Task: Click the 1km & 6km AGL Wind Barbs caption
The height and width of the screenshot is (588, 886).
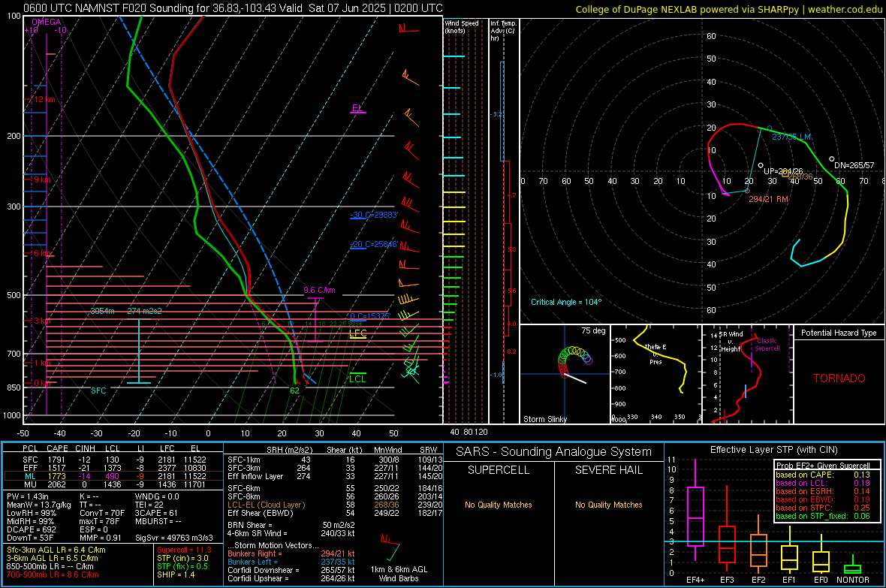Action: 399,574
